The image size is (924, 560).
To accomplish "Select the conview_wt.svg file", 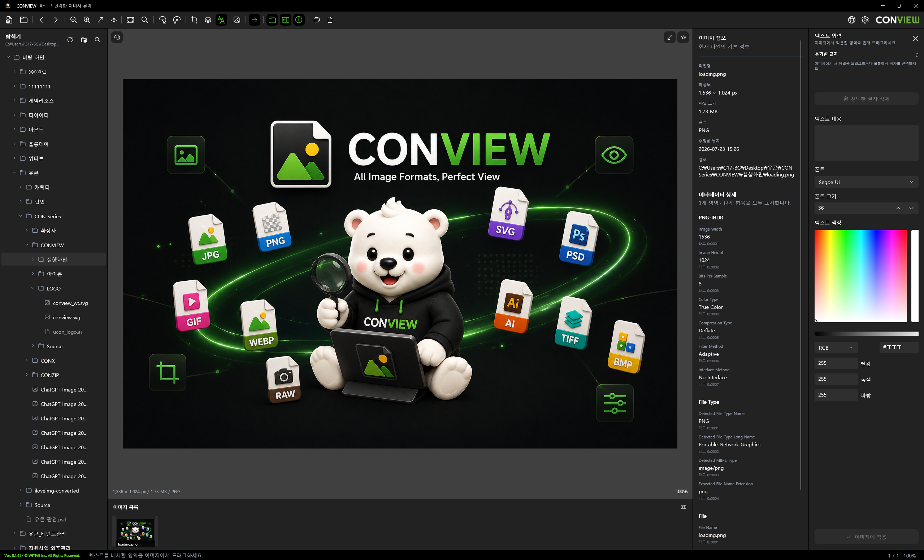I will tap(70, 303).
